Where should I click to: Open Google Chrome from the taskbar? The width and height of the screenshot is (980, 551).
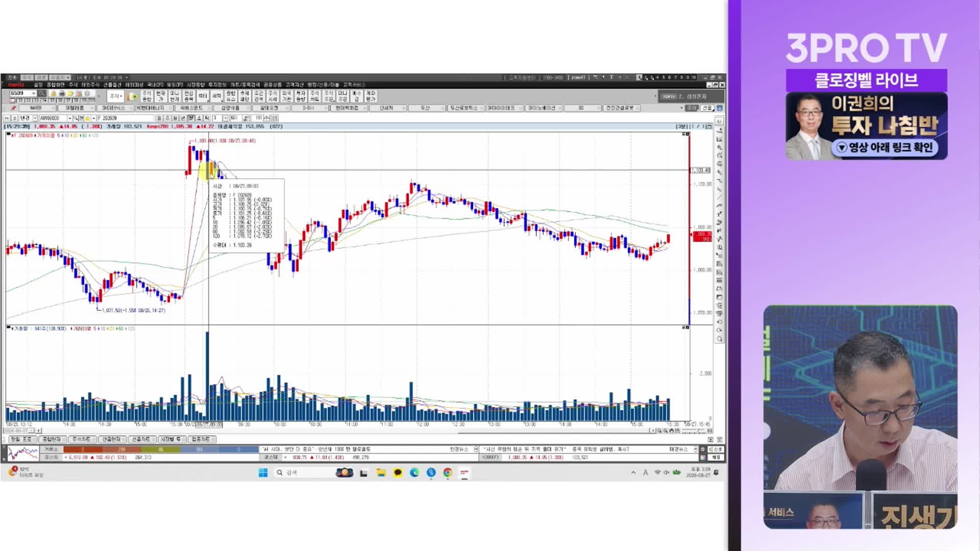[448, 473]
